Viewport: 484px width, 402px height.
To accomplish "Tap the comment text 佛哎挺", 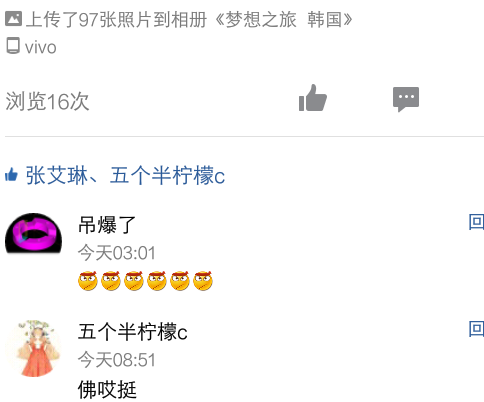I will pyautogui.click(x=107, y=389).
